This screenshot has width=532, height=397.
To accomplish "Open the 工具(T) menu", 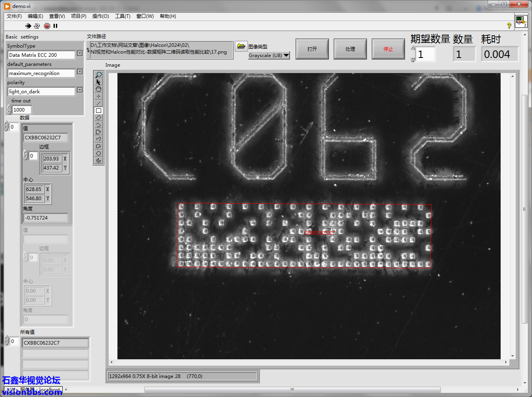I will click(123, 16).
